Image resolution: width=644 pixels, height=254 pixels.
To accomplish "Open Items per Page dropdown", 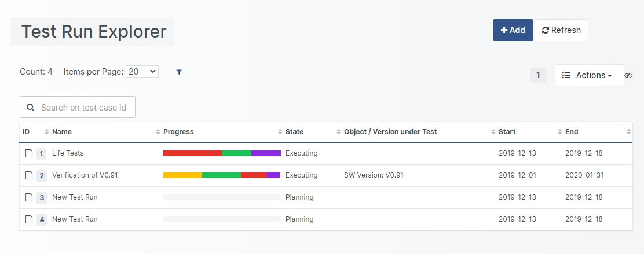I will [142, 72].
